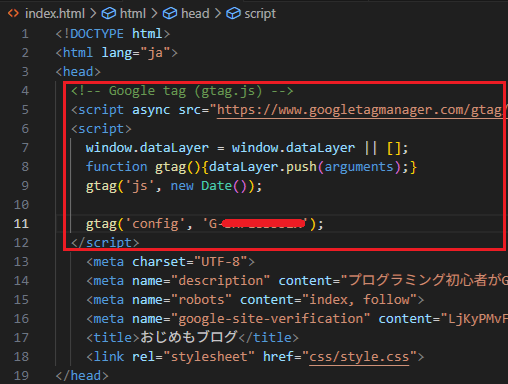Click the title text おじめもブログ
Image resolution: width=508 pixels, height=384 pixels.
[188, 337]
